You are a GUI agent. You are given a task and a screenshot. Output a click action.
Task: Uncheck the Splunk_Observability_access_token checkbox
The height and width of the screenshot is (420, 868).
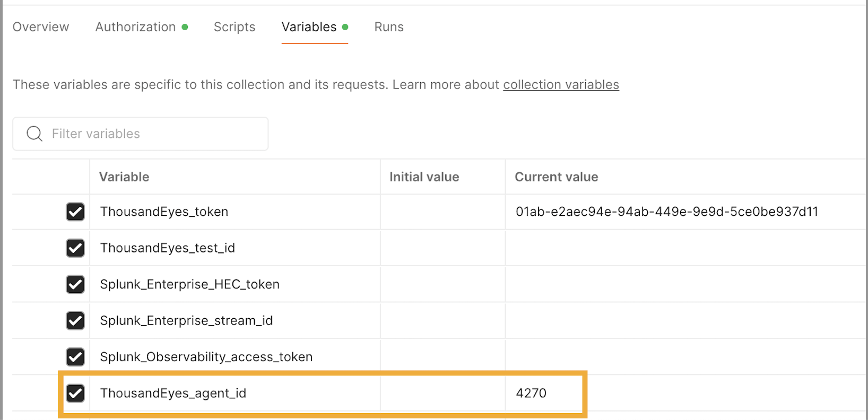tap(75, 357)
